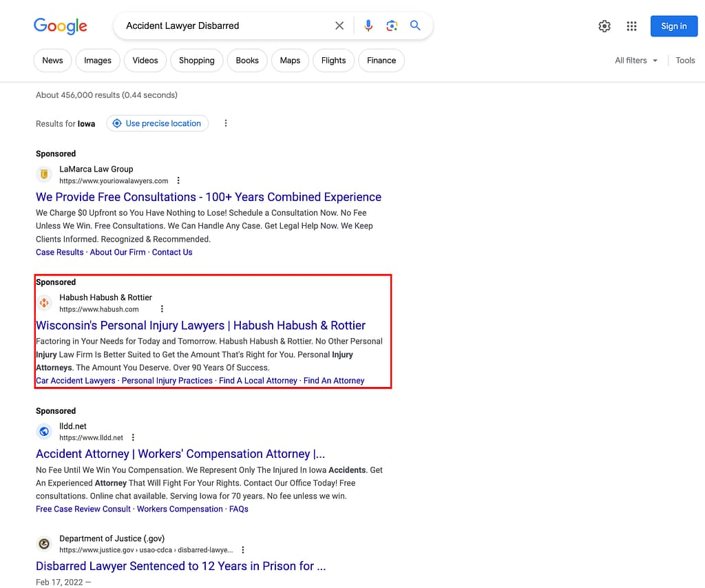Screen dimensions: 705x588
Task: Open the Find A Local Attorney sitelink
Action: 258,381
